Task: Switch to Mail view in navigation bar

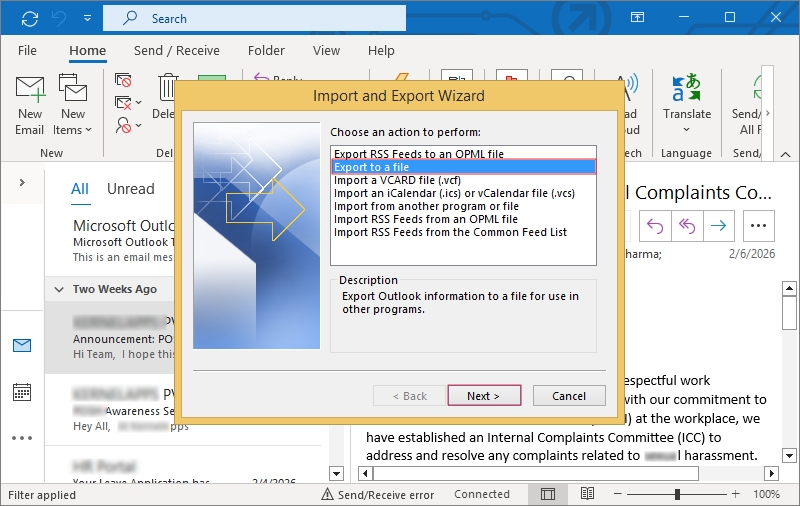Action: coord(22,346)
